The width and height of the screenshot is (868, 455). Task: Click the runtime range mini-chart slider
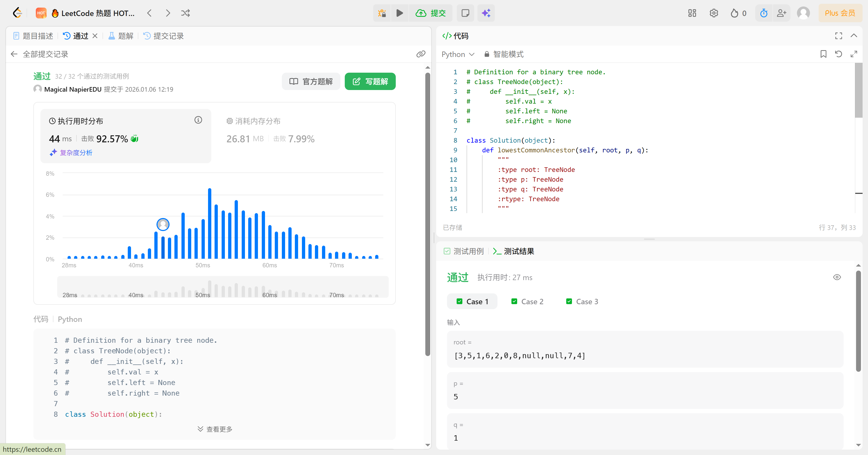[222, 287]
